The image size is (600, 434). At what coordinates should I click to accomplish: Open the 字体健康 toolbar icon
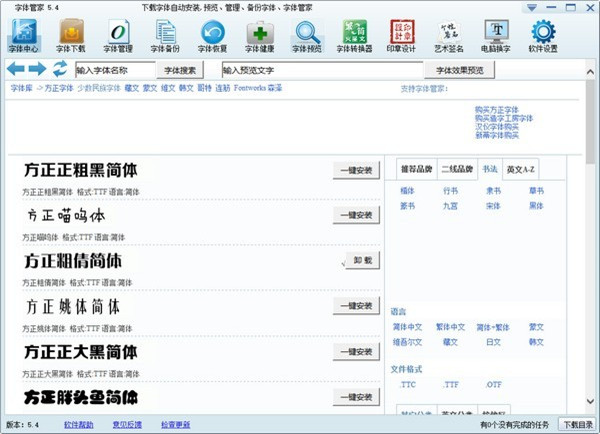[x=260, y=36]
